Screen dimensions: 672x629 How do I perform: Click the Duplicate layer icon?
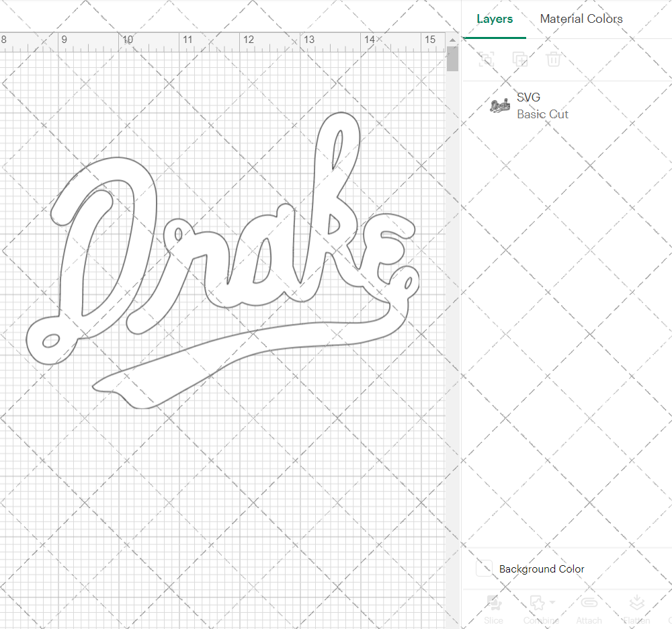pyautogui.click(x=520, y=59)
